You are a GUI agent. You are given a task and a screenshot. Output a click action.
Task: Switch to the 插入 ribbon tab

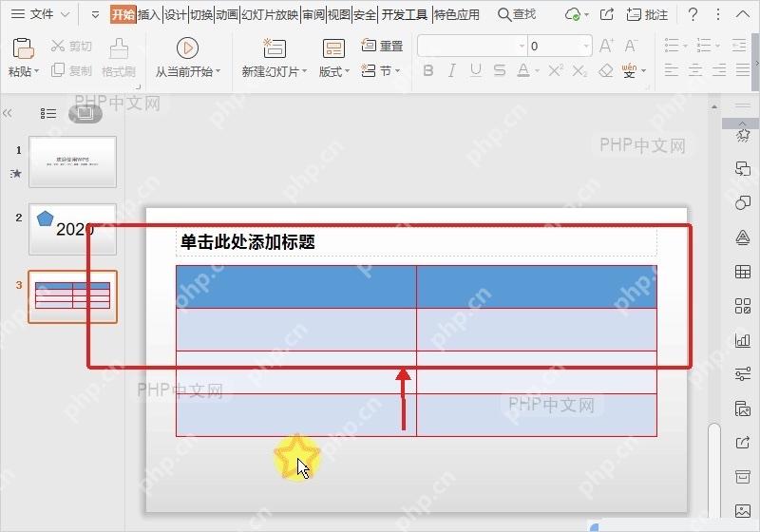pos(149,14)
